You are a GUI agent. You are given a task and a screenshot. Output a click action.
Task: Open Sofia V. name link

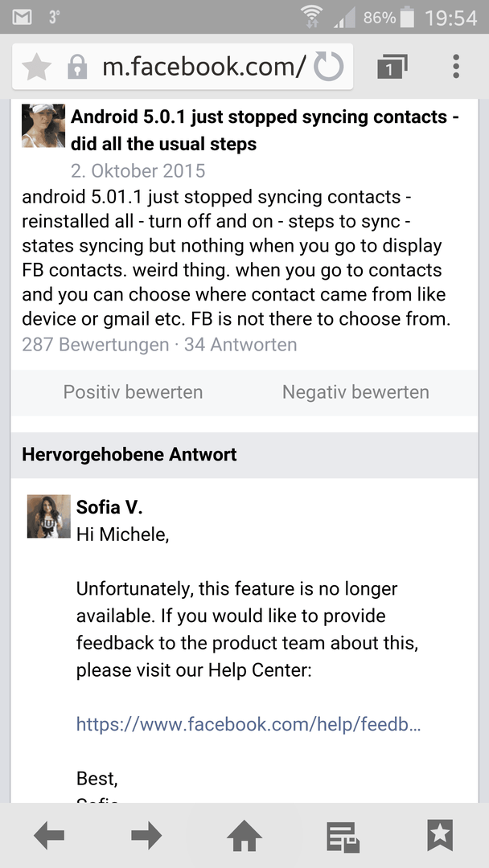click(x=109, y=508)
